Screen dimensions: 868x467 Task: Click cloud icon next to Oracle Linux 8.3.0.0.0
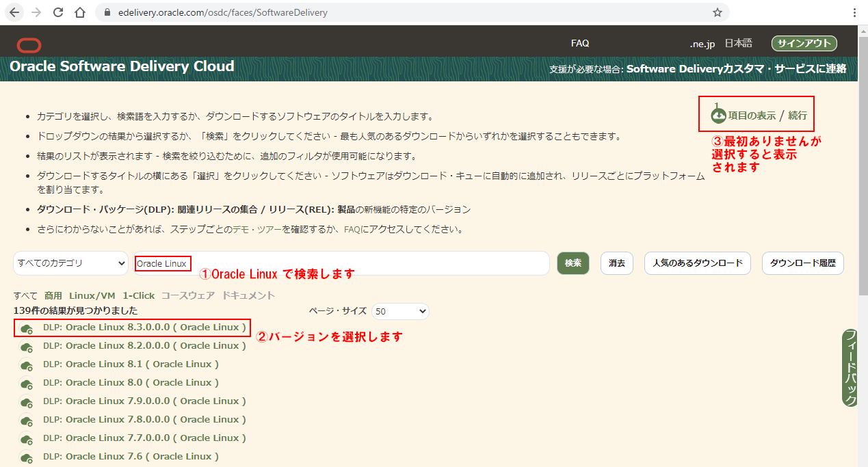coord(27,328)
